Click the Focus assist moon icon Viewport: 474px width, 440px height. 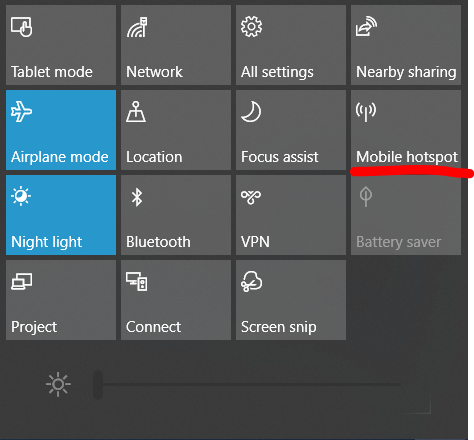click(251, 112)
